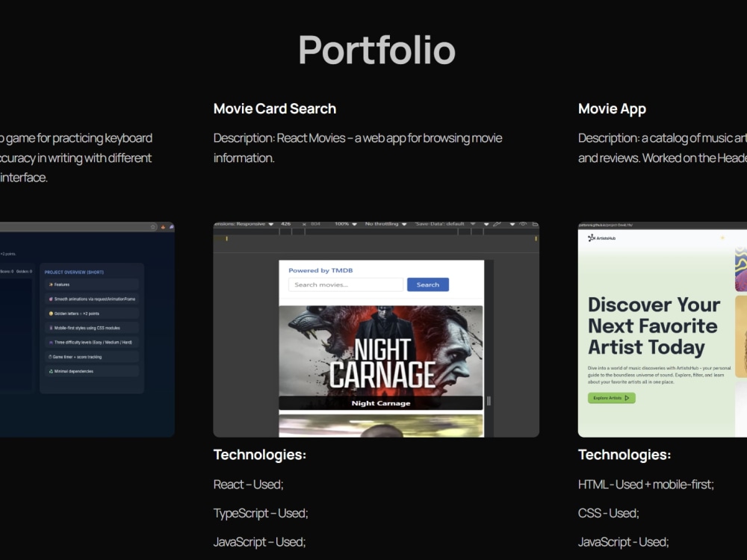The image size is (747, 560).
Task: Select the 'Powered by TMDB' text
Action: tap(320, 270)
